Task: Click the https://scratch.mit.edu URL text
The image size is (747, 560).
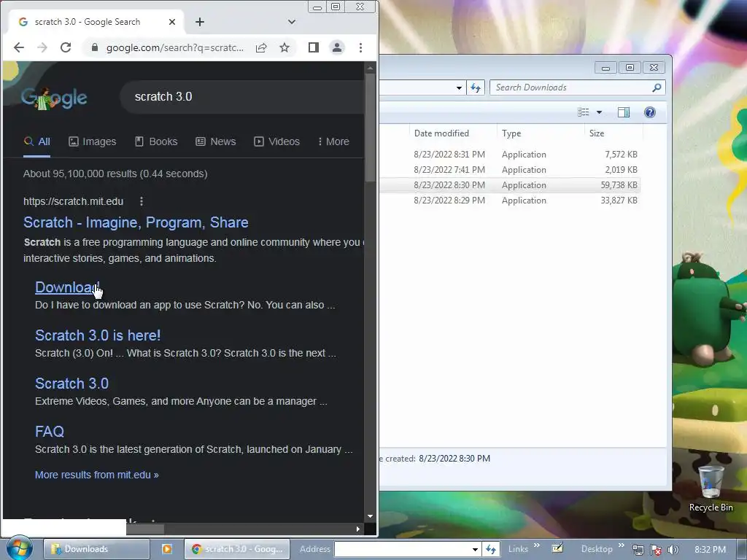Action: tap(74, 201)
